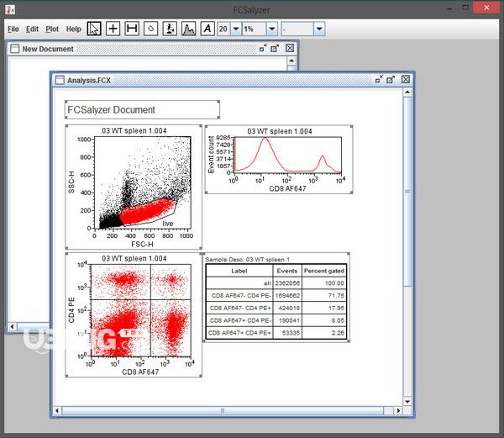The height and width of the screenshot is (438, 504).
Task: Select the SSC-H vs FSC-H dot plot
Action: click(134, 187)
